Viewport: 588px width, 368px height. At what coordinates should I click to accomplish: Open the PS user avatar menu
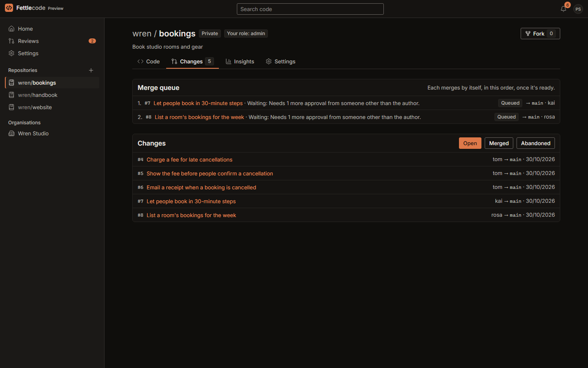pyautogui.click(x=578, y=9)
